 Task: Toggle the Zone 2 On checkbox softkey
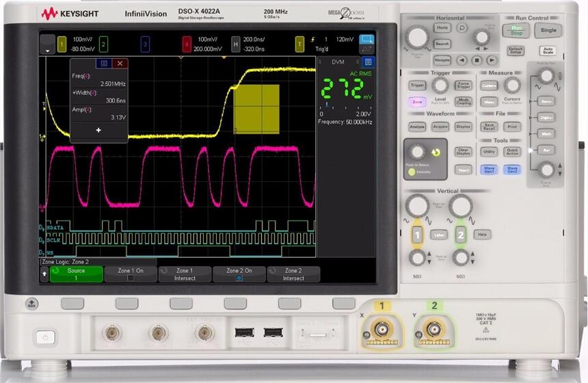239,274
